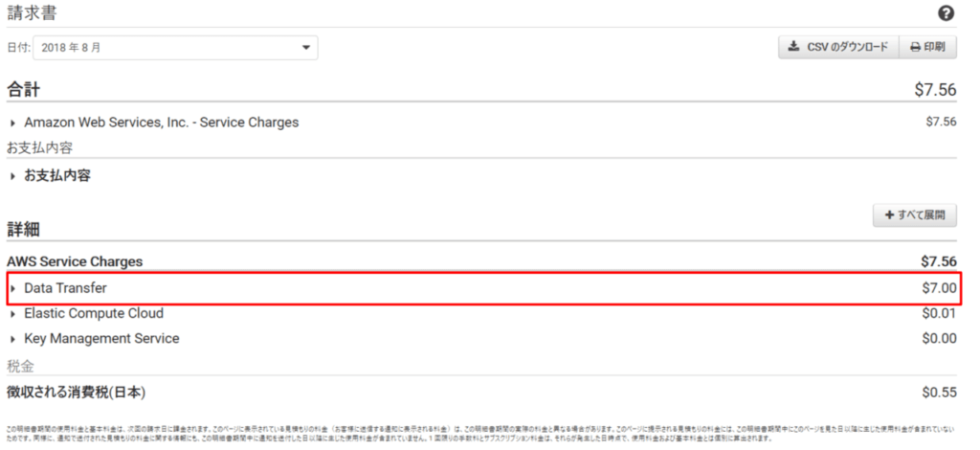Click the $0.01 Elastic Compute Cloud amount

click(x=938, y=313)
